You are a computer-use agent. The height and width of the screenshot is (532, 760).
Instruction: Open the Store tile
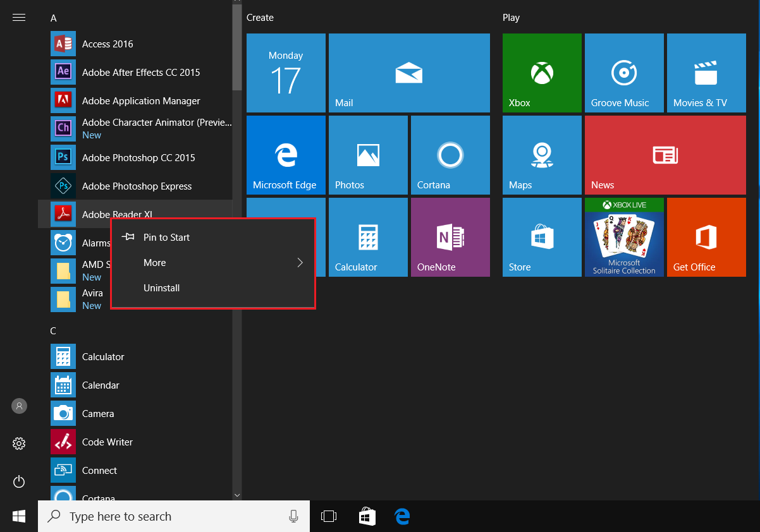point(542,237)
